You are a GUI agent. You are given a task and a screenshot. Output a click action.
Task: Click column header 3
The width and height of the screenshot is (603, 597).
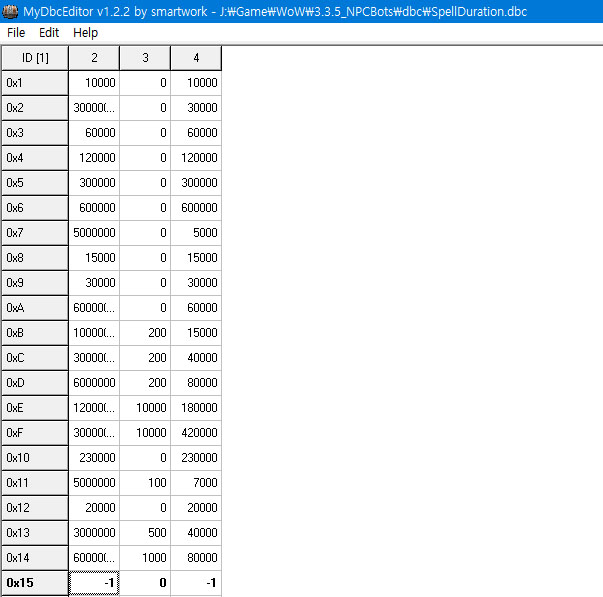pos(145,58)
